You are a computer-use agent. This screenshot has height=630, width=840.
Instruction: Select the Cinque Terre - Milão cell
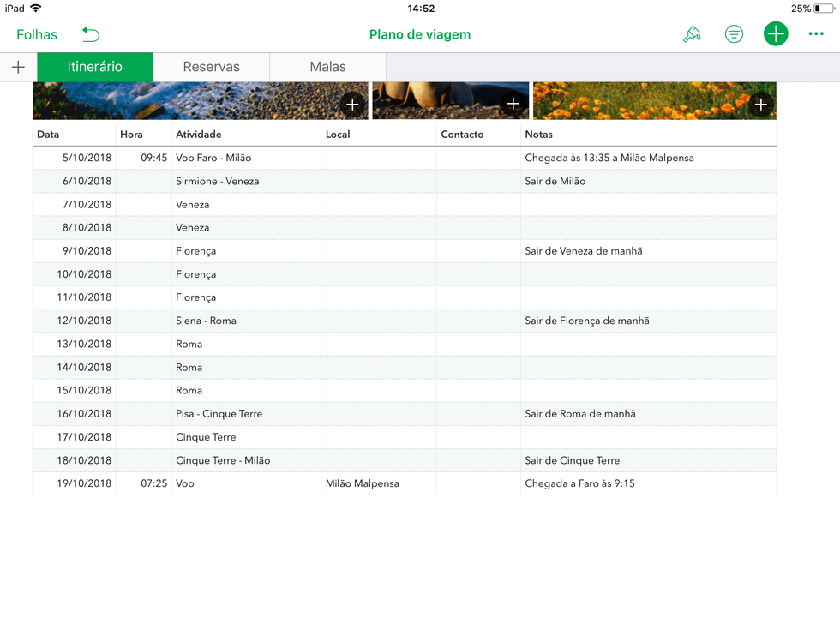[x=247, y=460]
